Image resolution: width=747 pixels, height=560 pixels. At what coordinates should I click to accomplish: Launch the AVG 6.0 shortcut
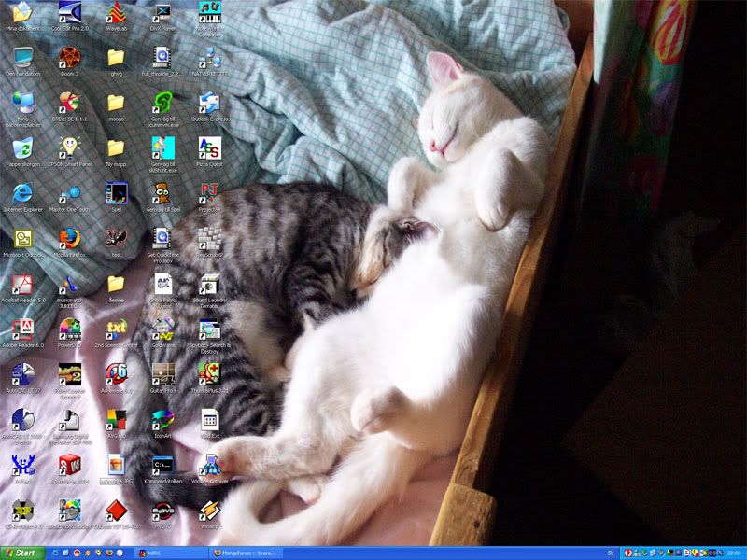[116, 420]
